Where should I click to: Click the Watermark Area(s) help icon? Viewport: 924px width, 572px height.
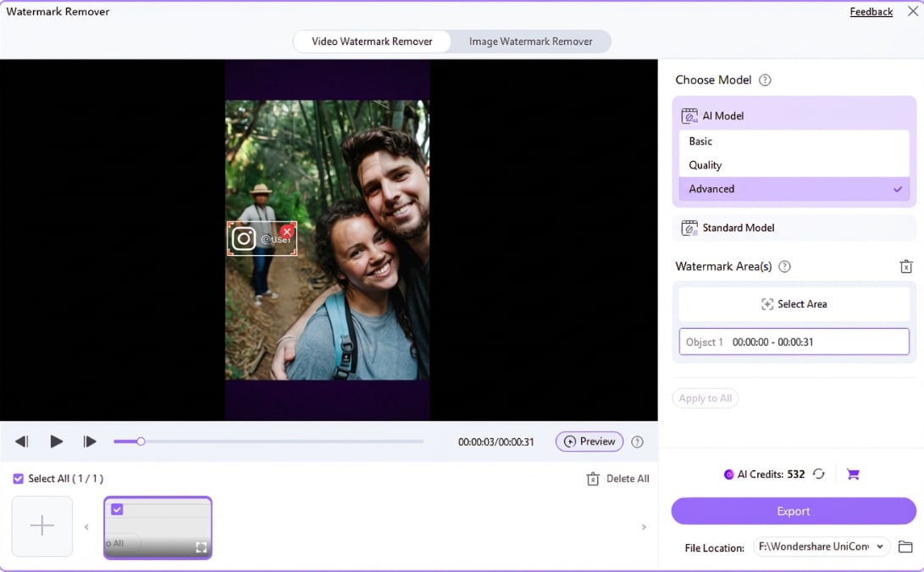[x=783, y=266]
